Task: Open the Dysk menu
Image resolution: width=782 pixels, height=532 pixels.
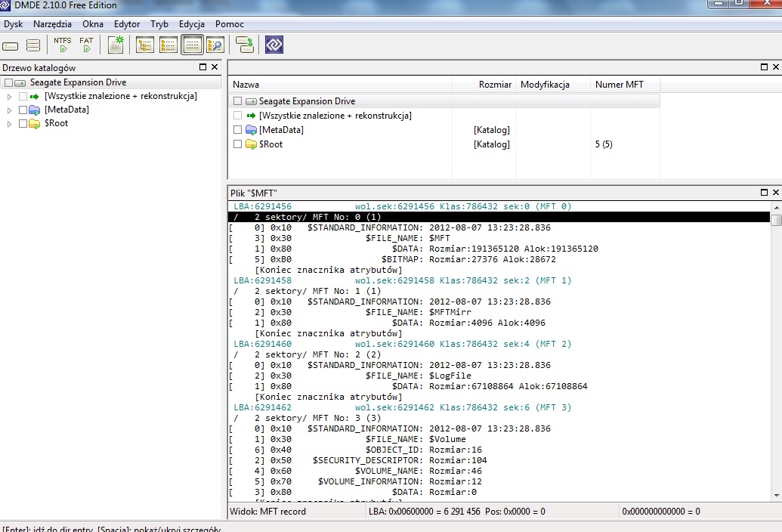Action: (x=14, y=24)
